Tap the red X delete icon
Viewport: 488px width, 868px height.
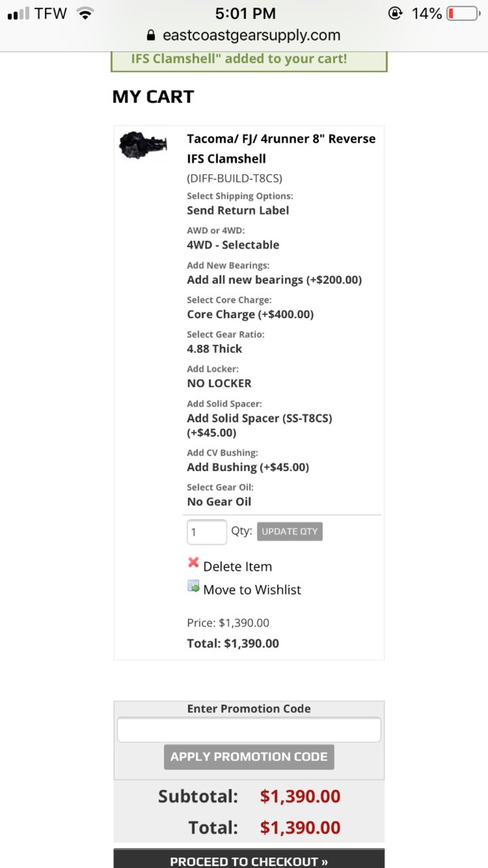point(193,563)
